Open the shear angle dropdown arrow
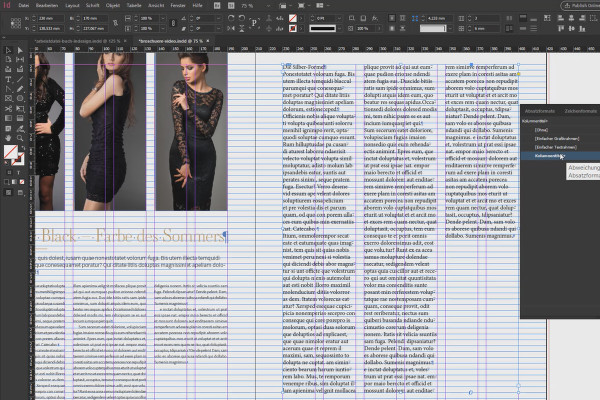This screenshot has height=400, width=600. point(218,28)
